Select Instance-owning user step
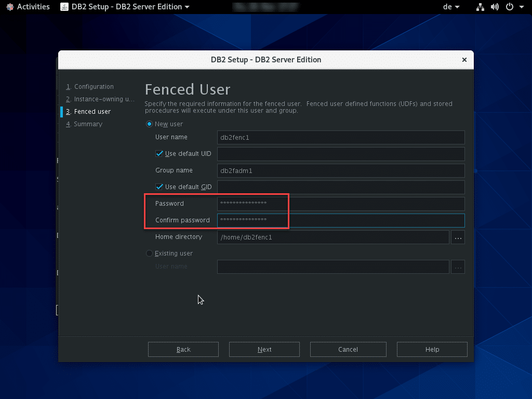 pos(104,99)
